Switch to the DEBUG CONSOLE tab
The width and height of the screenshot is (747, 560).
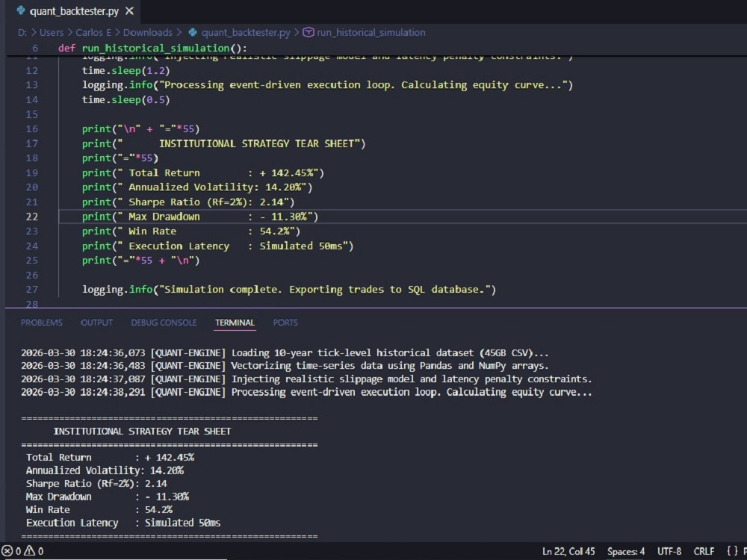[x=164, y=323]
